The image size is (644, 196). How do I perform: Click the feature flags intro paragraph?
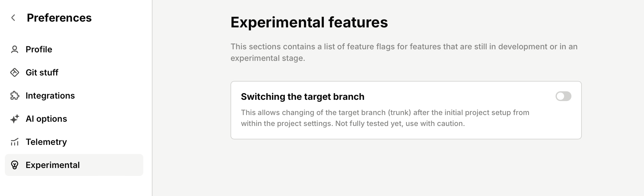(404, 52)
